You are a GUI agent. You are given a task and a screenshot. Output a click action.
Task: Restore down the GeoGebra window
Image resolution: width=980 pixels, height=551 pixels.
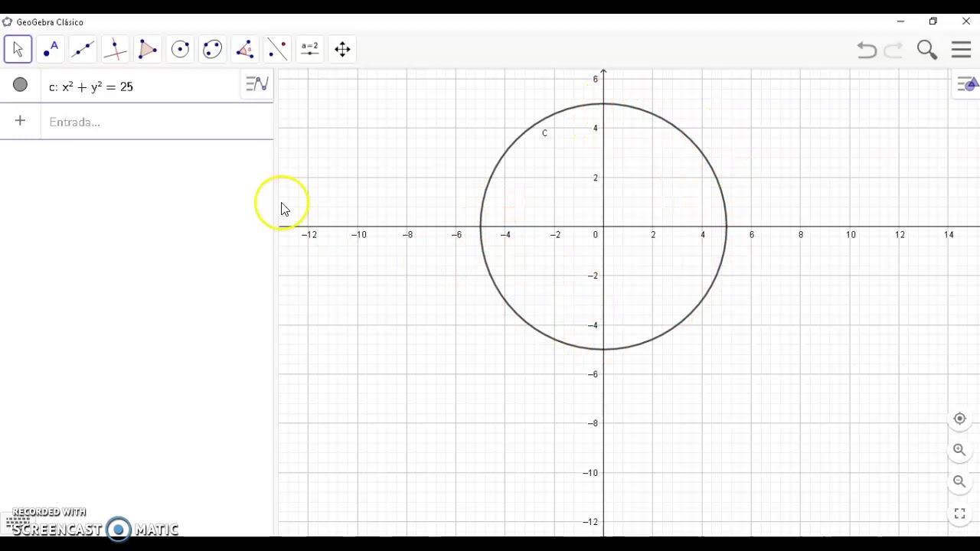(933, 21)
